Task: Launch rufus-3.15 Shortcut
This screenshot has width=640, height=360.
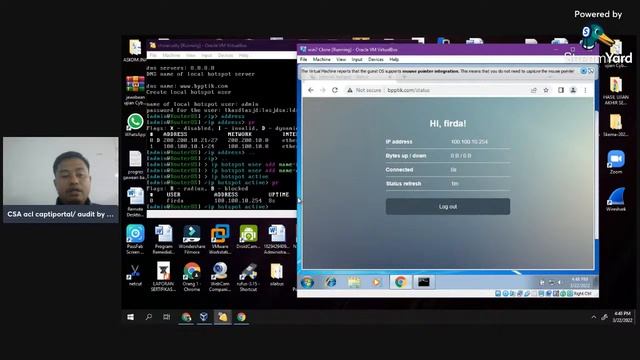Action: coord(248,277)
